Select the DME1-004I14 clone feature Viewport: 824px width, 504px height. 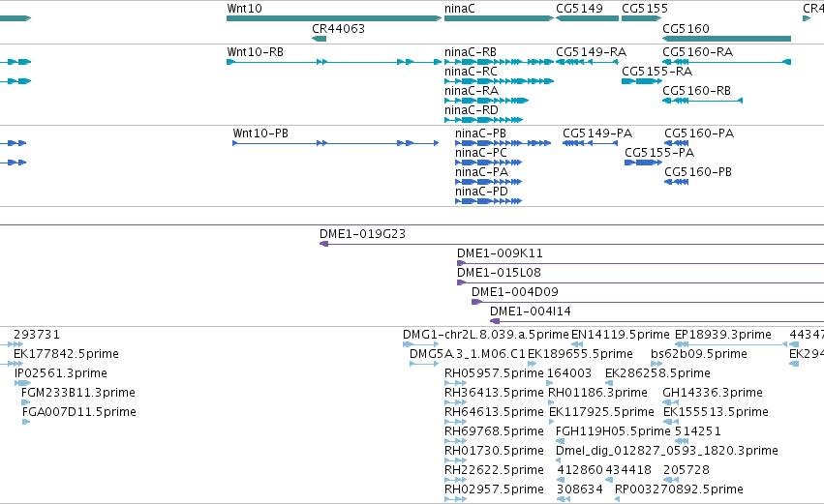tap(656, 322)
